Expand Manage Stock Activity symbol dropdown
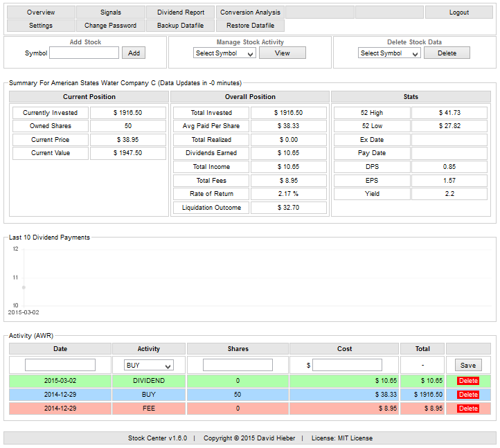The width and height of the screenshot is (500, 448). point(224,53)
